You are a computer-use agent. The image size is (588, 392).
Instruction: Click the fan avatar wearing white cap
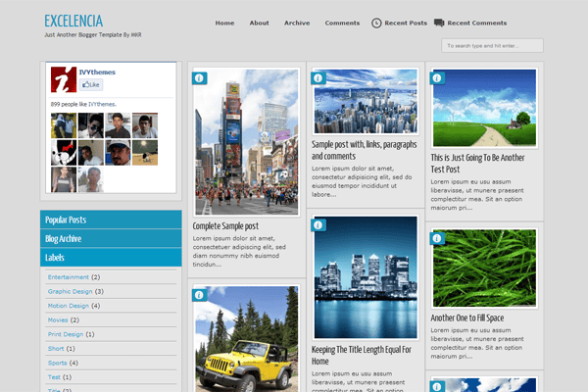coord(119,153)
